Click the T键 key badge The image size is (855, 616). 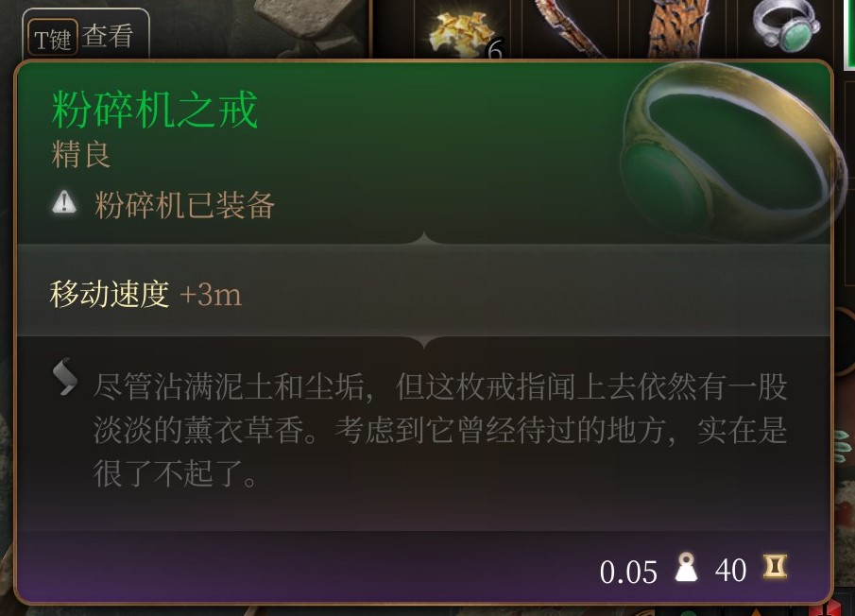click(x=52, y=40)
